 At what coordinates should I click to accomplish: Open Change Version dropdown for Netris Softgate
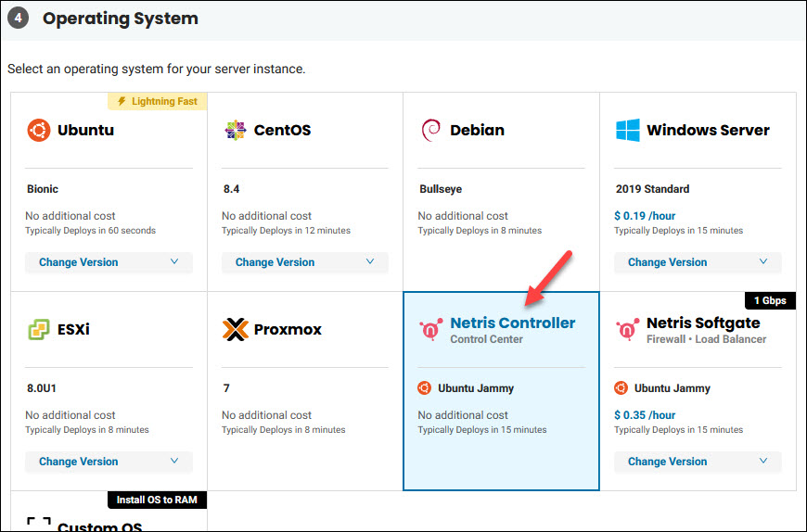pos(698,462)
